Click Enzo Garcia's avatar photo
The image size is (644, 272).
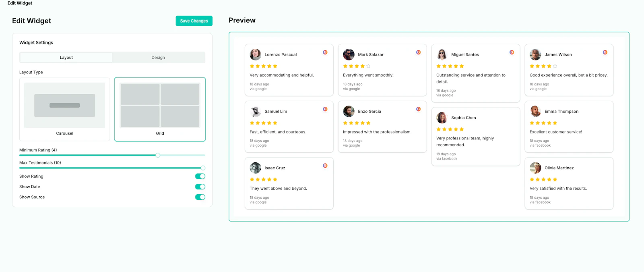pyautogui.click(x=349, y=111)
